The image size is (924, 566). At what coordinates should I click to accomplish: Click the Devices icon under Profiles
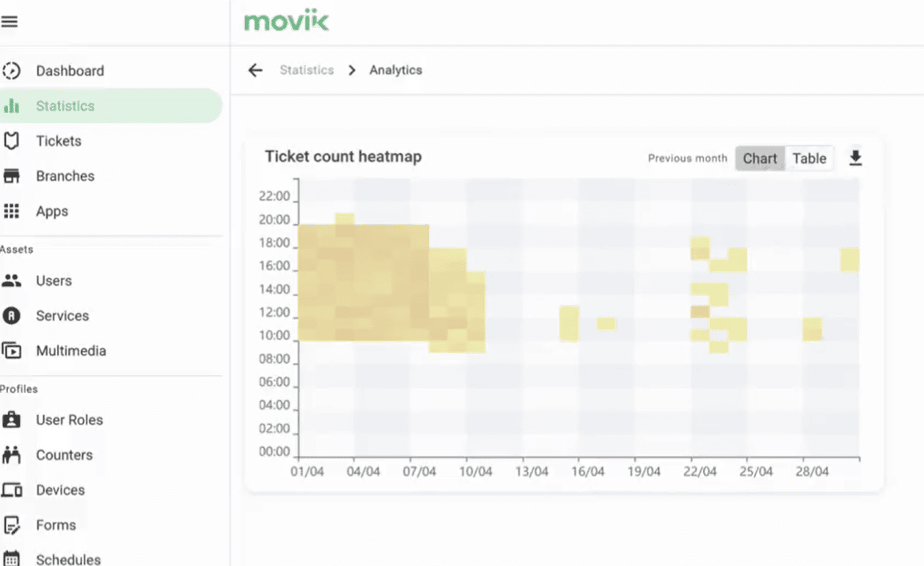[x=12, y=490]
